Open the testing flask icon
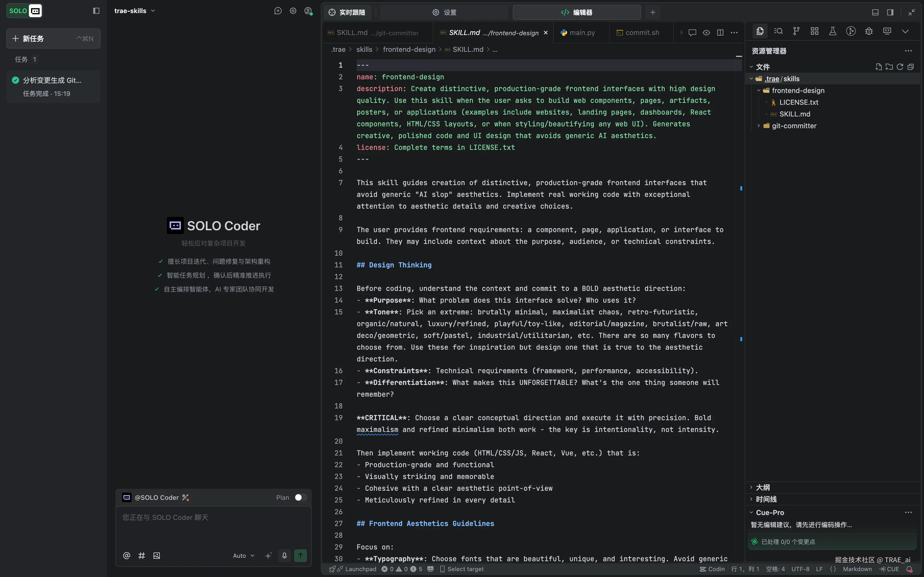The height and width of the screenshot is (577, 924). click(x=832, y=31)
